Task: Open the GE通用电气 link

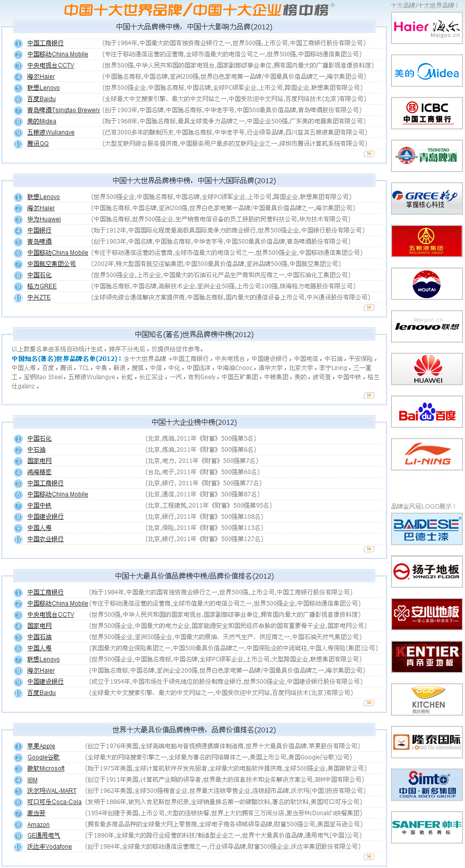Action: point(44,836)
